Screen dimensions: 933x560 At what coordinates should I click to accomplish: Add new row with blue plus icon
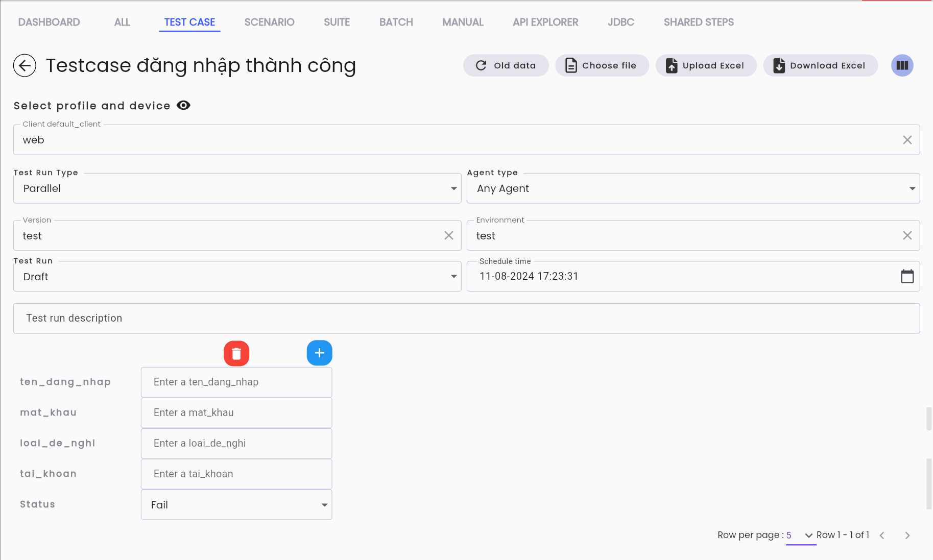pyautogui.click(x=320, y=353)
